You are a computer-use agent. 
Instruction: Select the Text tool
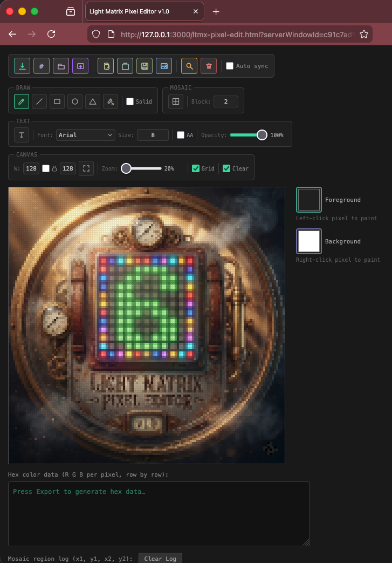point(22,135)
